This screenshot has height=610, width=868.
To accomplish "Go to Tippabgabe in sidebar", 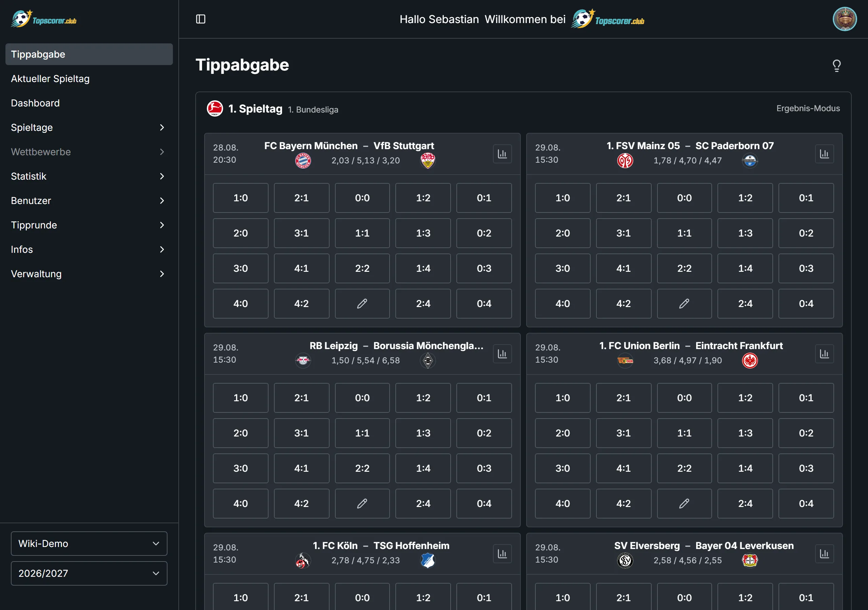I will (89, 54).
